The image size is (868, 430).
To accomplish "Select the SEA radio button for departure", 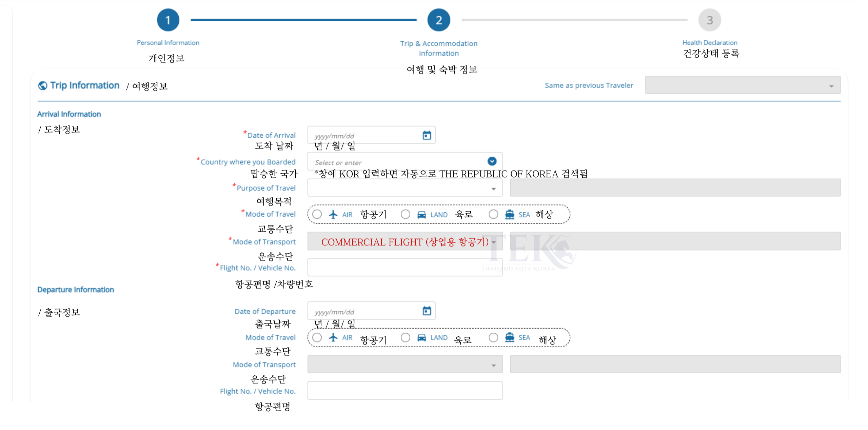I will click(493, 337).
